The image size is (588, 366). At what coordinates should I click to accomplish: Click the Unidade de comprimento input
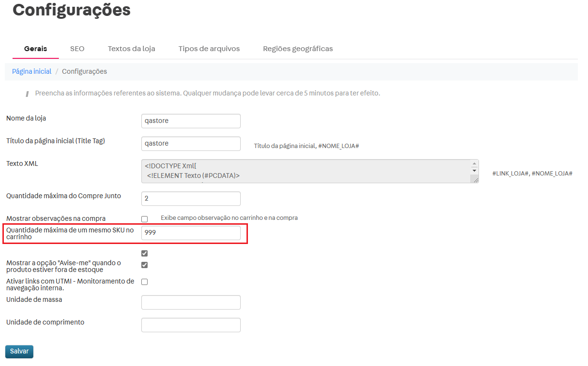click(191, 325)
